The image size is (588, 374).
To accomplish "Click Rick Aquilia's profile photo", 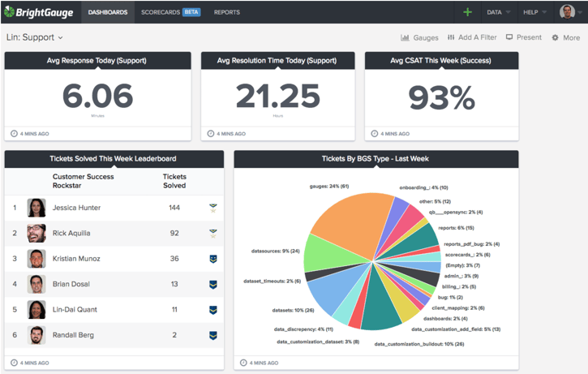I will [36, 234].
